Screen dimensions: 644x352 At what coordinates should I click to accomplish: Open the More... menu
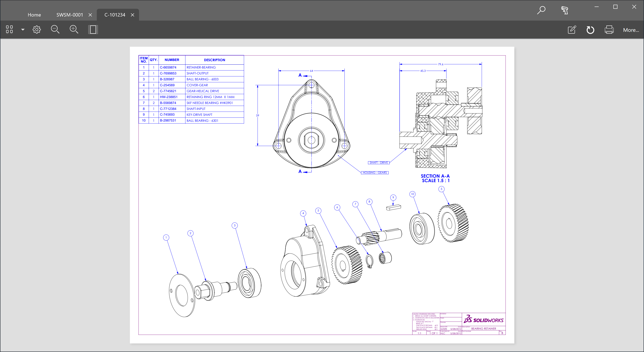pos(631,30)
